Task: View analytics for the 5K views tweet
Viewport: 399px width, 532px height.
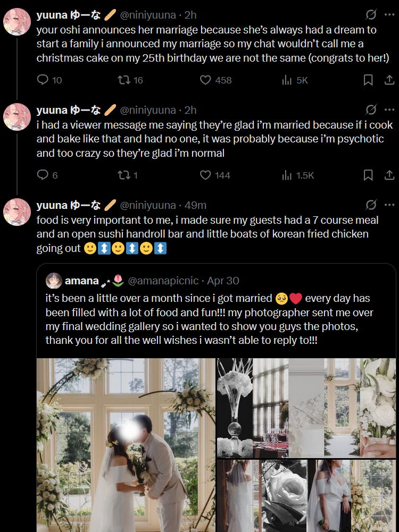Action: pos(287,80)
